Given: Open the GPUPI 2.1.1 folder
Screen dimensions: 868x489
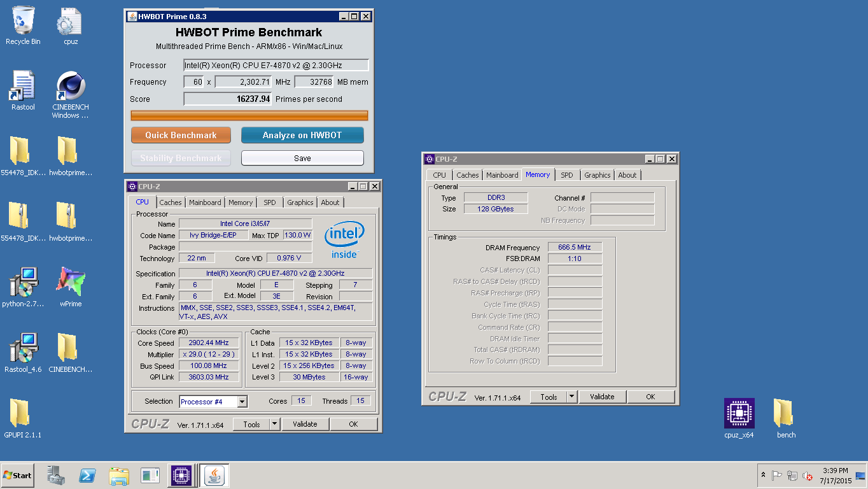Looking at the screenshot, I should (x=23, y=419).
